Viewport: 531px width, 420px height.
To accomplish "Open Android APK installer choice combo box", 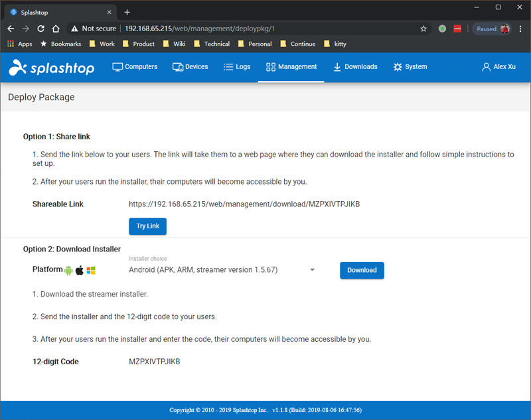I will (222, 270).
